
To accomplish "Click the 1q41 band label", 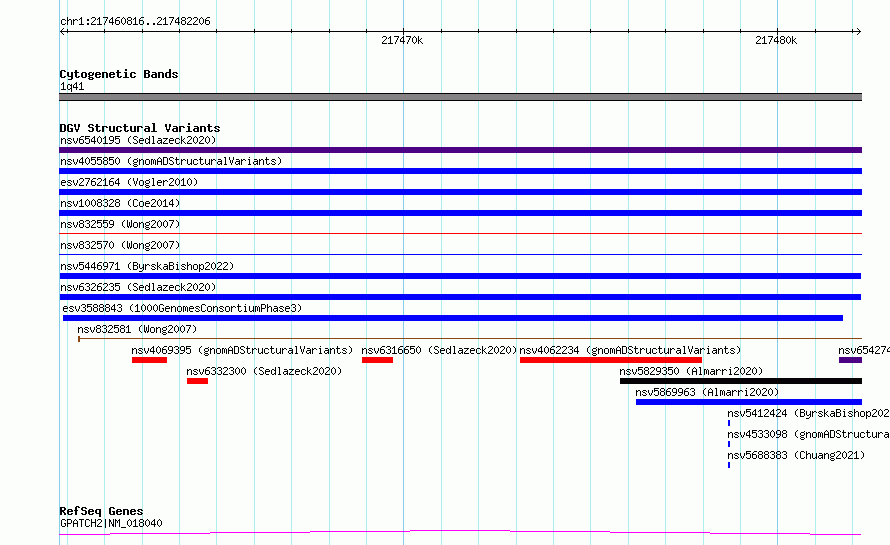I will coord(72,86).
